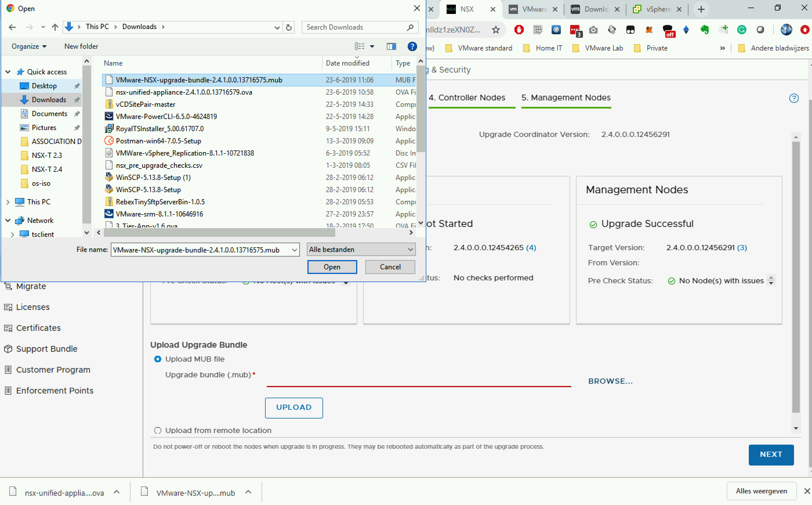Expand the This PC tree node
The width and height of the screenshot is (812, 505).
pos(8,202)
